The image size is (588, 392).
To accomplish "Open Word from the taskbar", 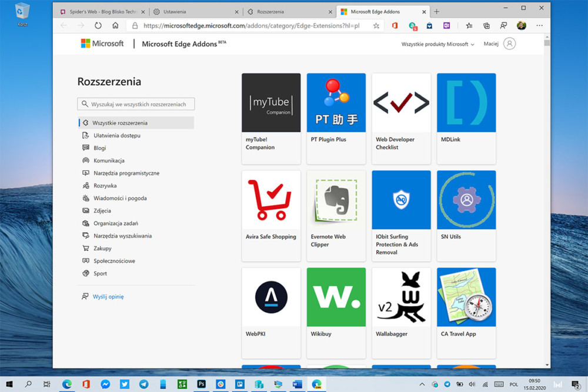I will 298,384.
